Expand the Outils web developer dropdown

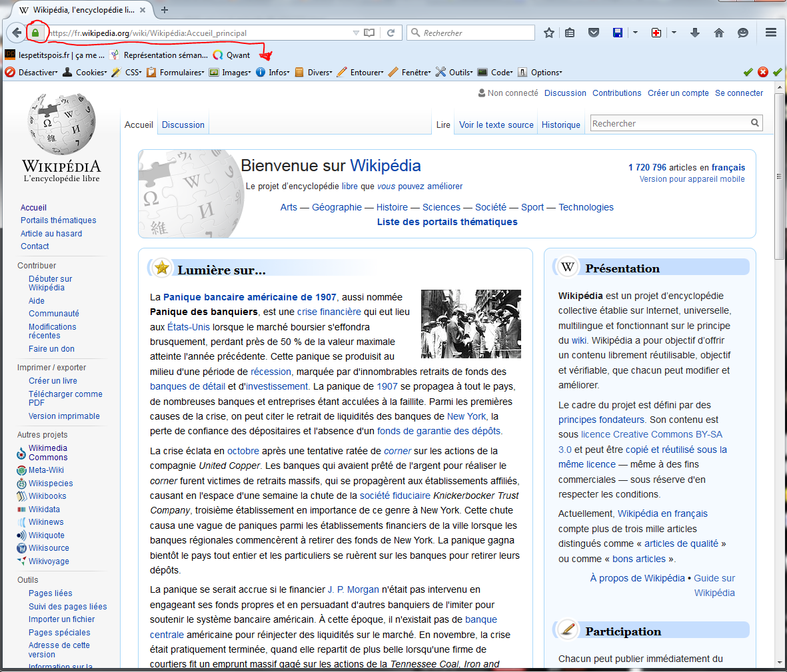(459, 73)
